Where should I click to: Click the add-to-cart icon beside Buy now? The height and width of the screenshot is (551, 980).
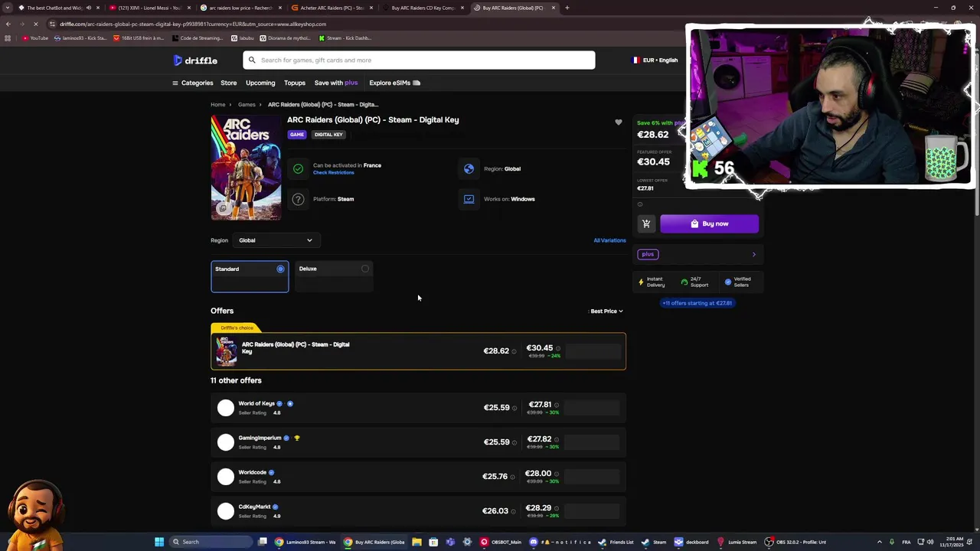point(646,223)
